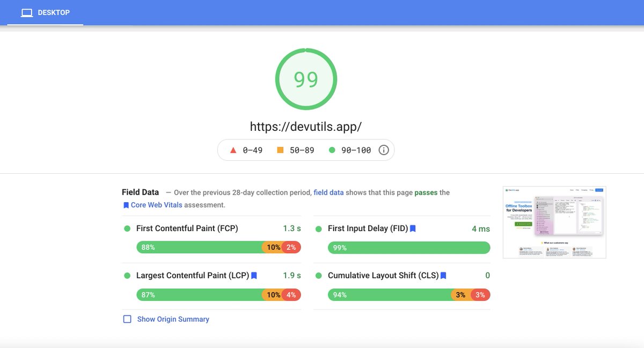Click the 1.9 s LCP value
Viewport: 644px width, 348px height.
point(292,276)
